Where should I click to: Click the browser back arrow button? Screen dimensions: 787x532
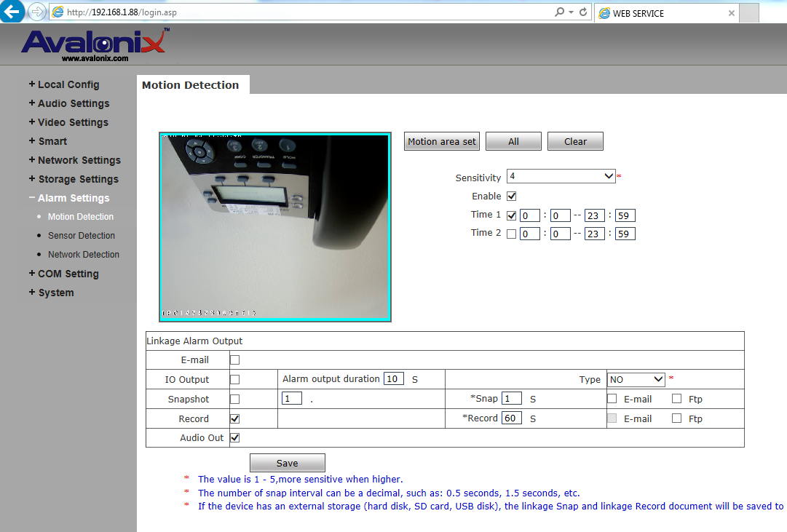point(12,12)
